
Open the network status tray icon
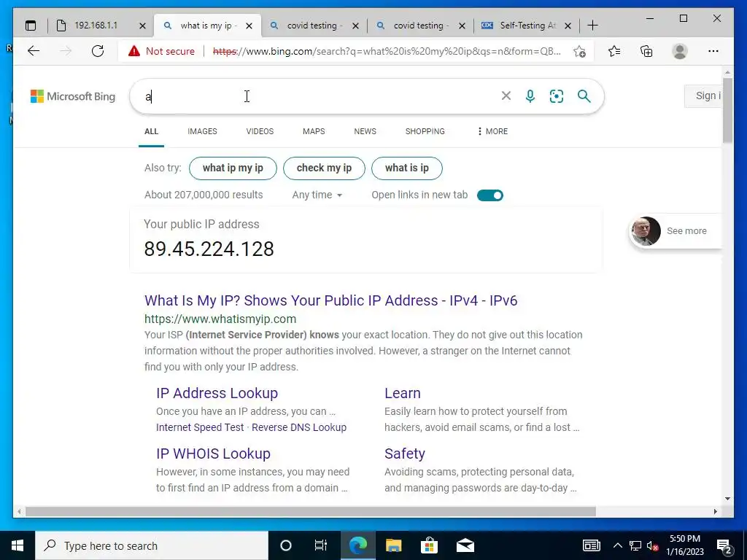(635, 546)
